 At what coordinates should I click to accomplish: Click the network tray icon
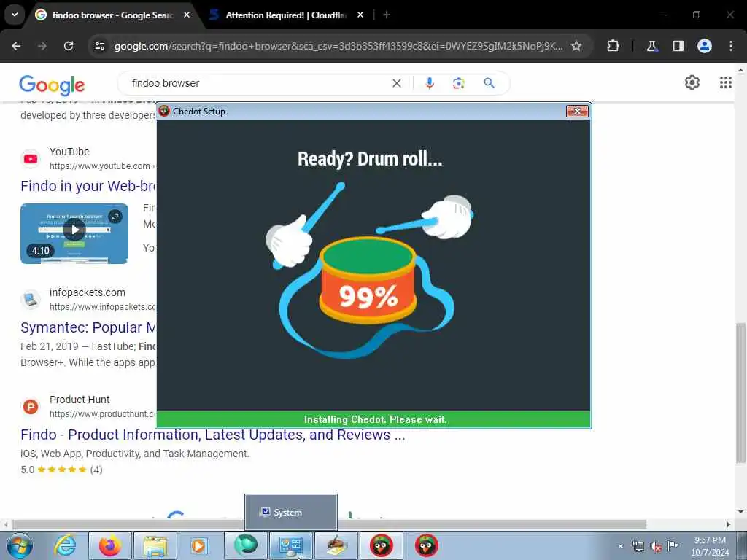(x=638, y=547)
